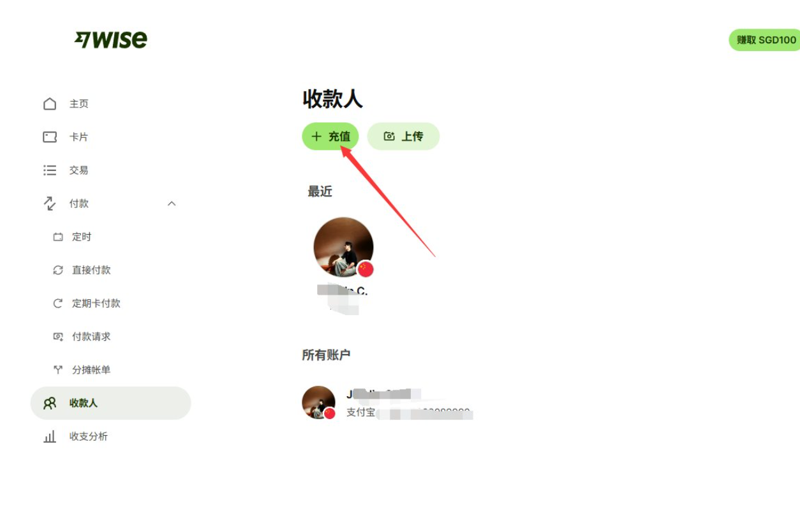Select the recent recipient avatar

pyautogui.click(x=343, y=247)
